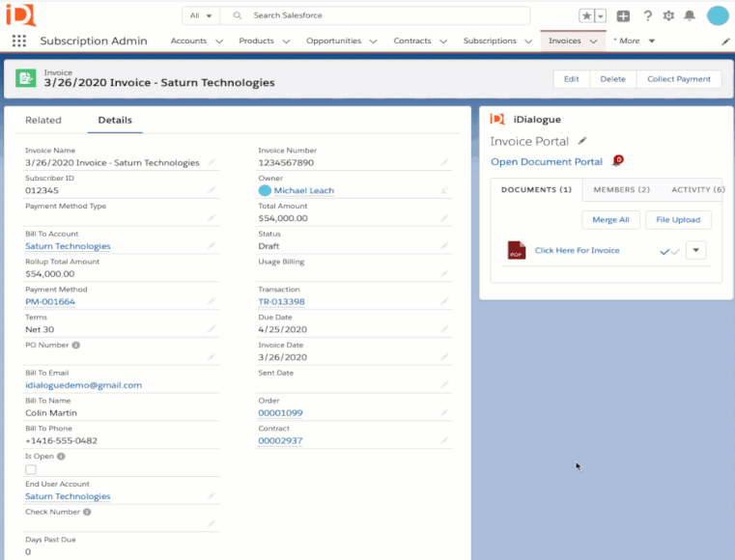
Task: Edit Status field pencil icon
Action: point(444,245)
